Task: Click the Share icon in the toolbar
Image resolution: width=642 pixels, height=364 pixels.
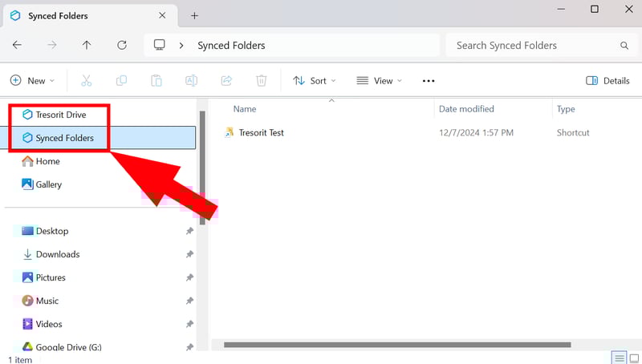Action: pos(226,80)
